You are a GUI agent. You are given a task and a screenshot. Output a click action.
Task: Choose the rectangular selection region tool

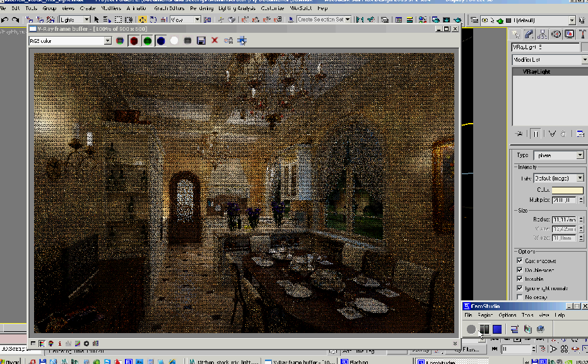(x=118, y=20)
